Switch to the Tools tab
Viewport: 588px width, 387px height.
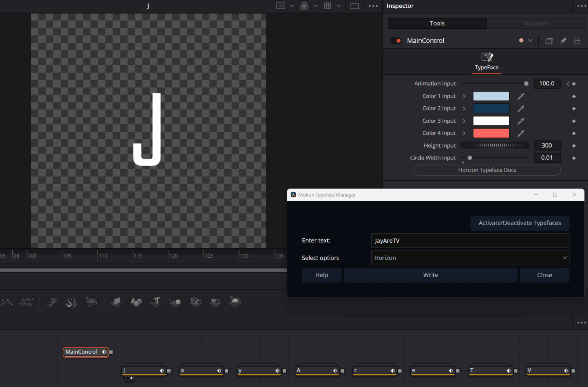(437, 23)
